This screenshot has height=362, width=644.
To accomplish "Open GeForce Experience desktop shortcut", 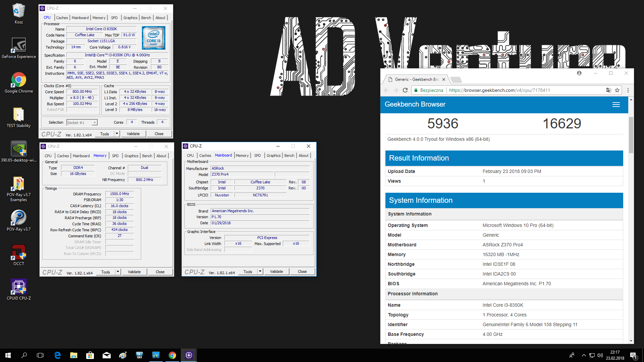I will coord(19,48).
